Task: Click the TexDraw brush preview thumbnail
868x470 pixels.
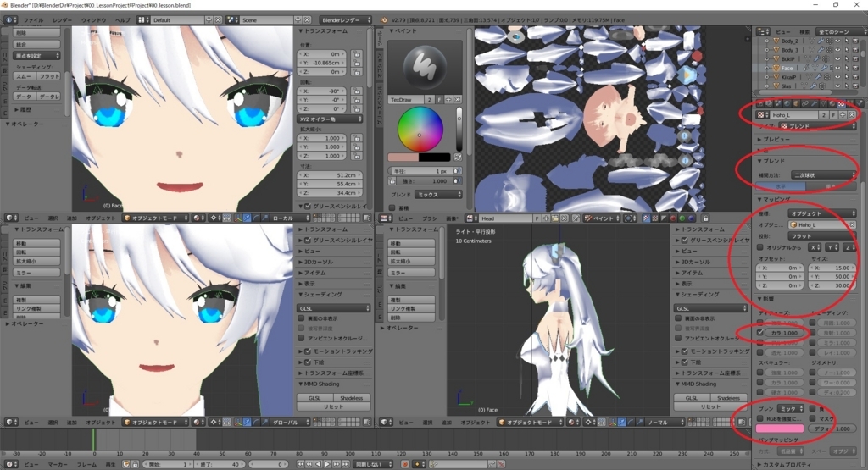Action: pos(425,67)
